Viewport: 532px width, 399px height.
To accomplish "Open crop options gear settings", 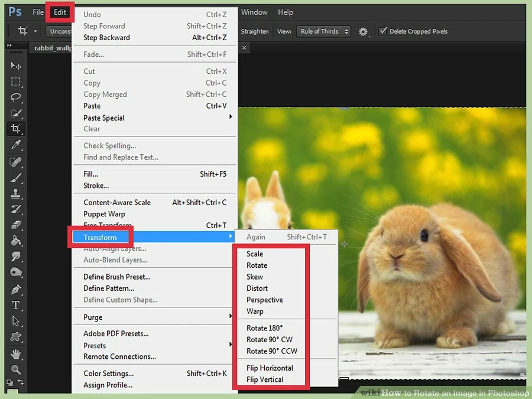I will coord(363,31).
